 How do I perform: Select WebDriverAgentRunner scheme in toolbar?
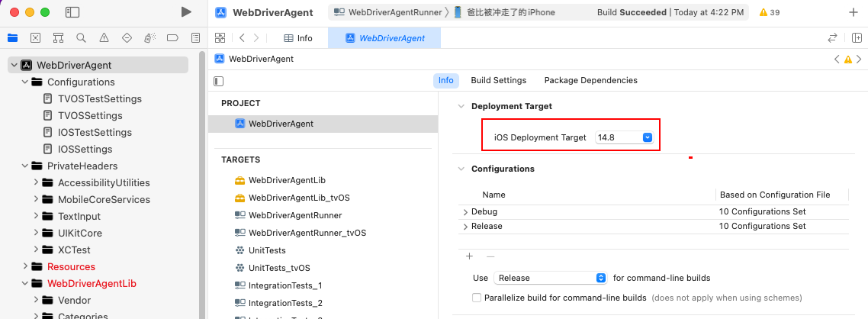(387, 12)
